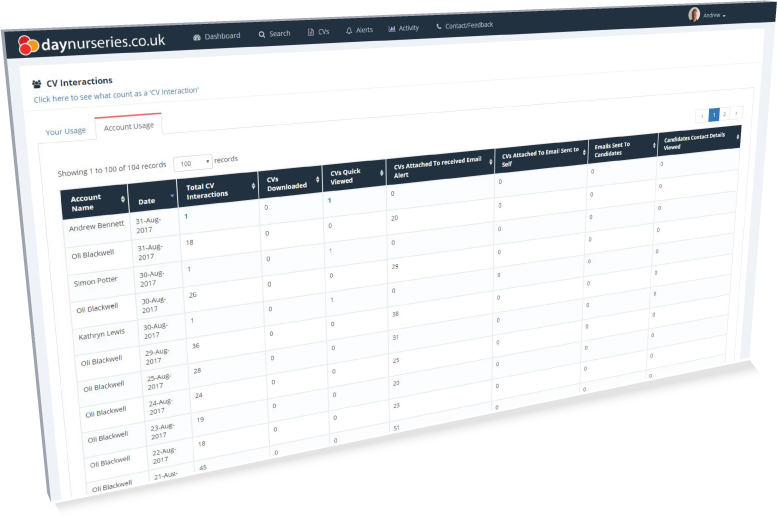Click the next page arrow
Image resolution: width=777 pixels, height=529 pixels.
[x=737, y=114]
